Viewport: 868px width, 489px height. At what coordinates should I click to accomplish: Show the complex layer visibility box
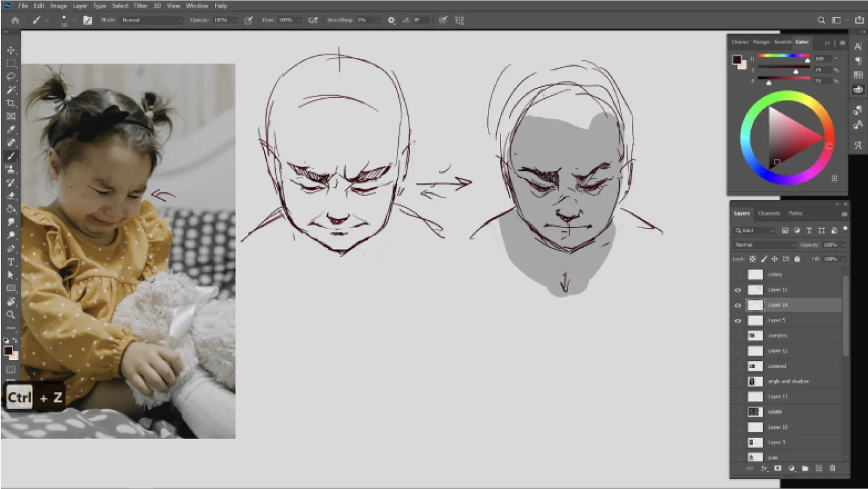(x=738, y=335)
